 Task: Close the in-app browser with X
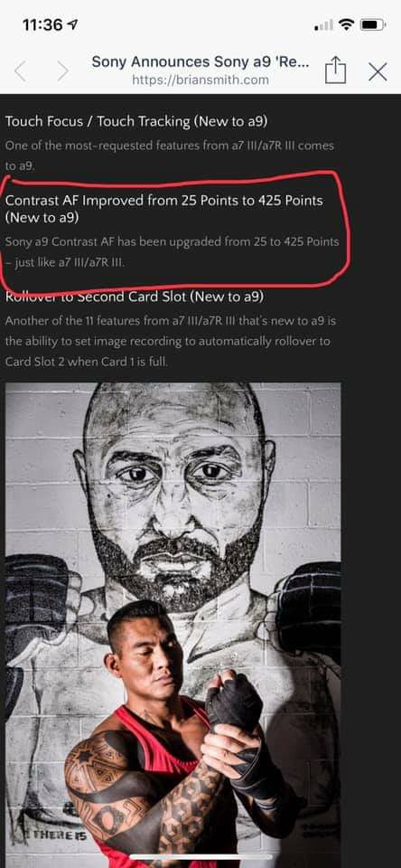(x=378, y=71)
